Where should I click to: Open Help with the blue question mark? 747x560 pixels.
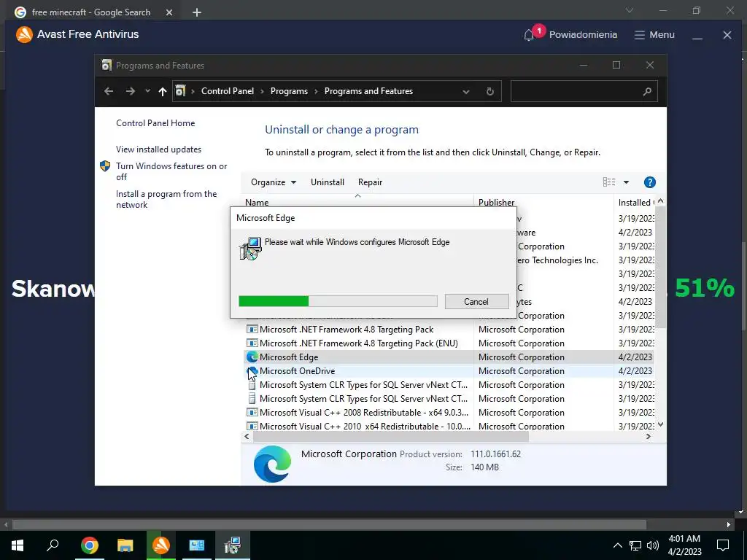coord(649,182)
